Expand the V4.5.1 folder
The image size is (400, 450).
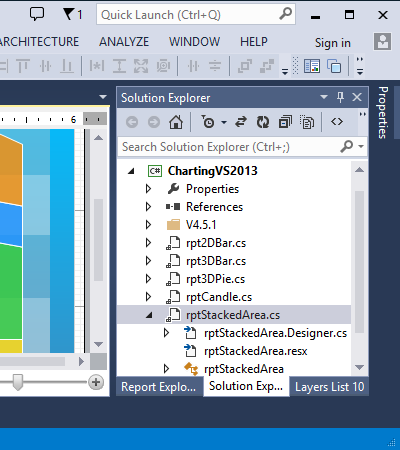[148, 225]
